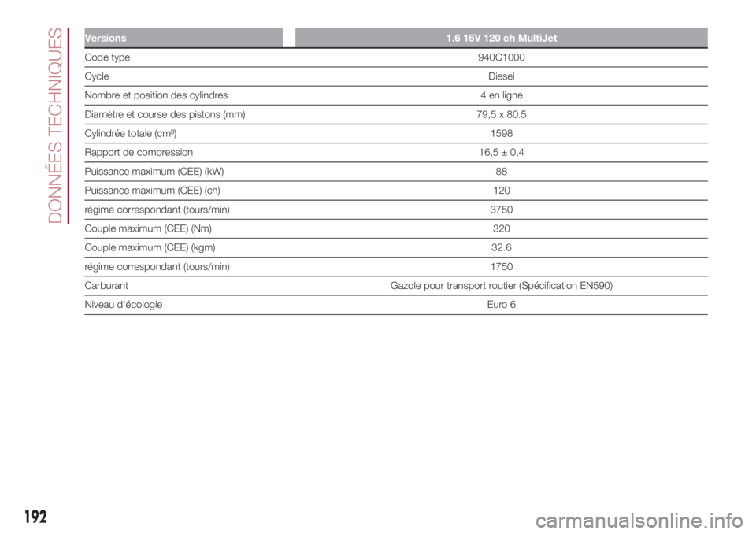Viewport: 756px width, 534px height.
Task: Click the 'Cycle' row label
Action: tap(96, 76)
